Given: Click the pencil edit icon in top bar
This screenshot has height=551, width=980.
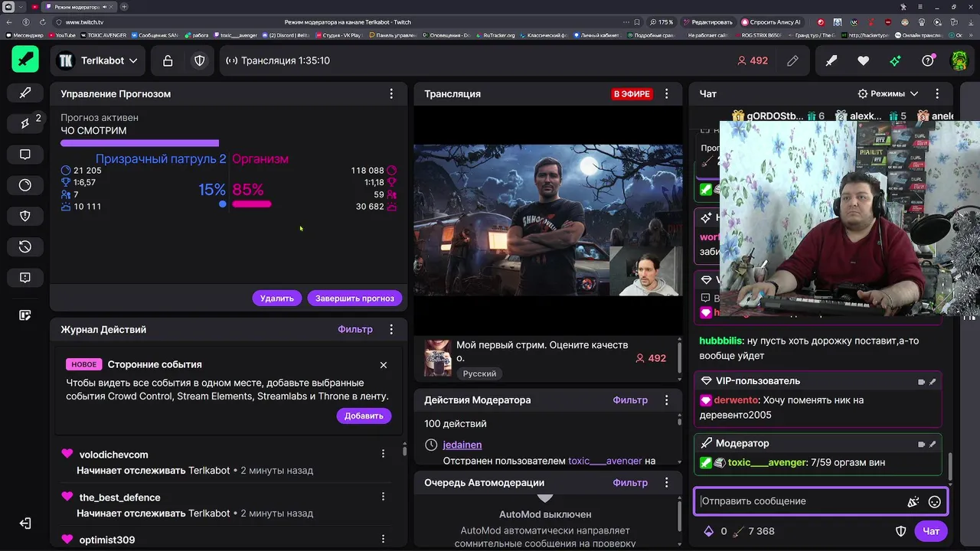Looking at the screenshot, I should coord(792,60).
